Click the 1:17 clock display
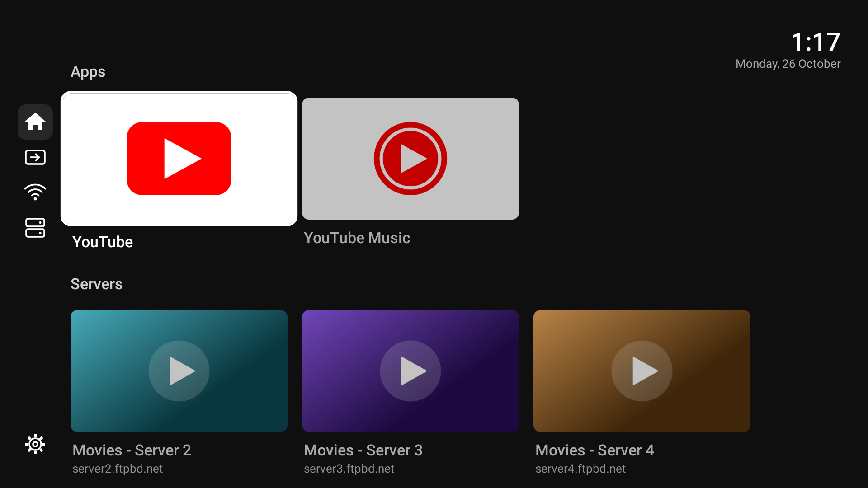The width and height of the screenshot is (868, 488). (816, 42)
